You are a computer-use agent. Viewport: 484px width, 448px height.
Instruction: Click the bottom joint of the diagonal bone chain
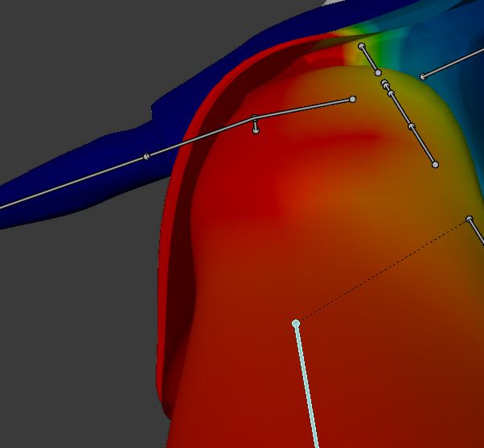click(x=435, y=165)
